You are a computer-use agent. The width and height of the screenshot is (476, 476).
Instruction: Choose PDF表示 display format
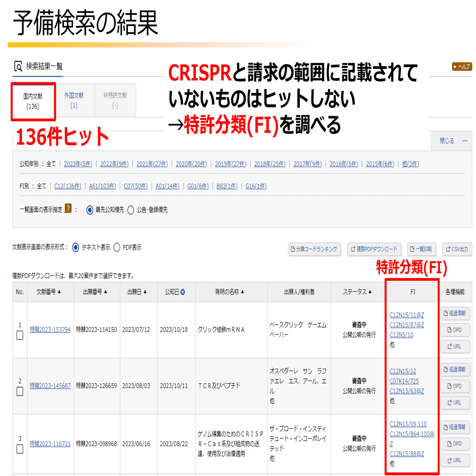click(x=117, y=247)
